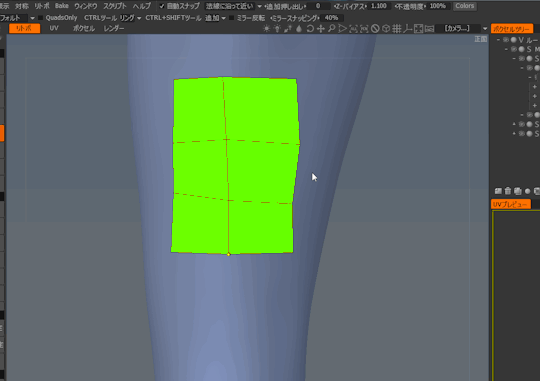Click the ボクセルツリー panel tab

pyautogui.click(x=512, y=29)
